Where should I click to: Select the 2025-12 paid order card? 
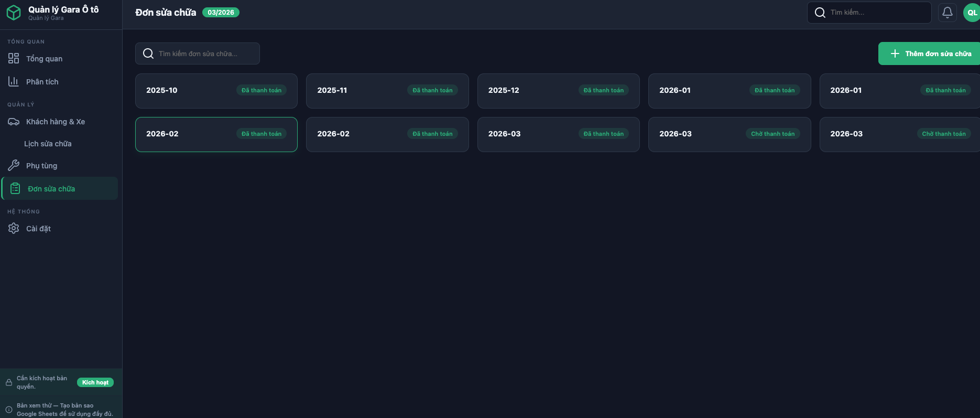point(558,91)
